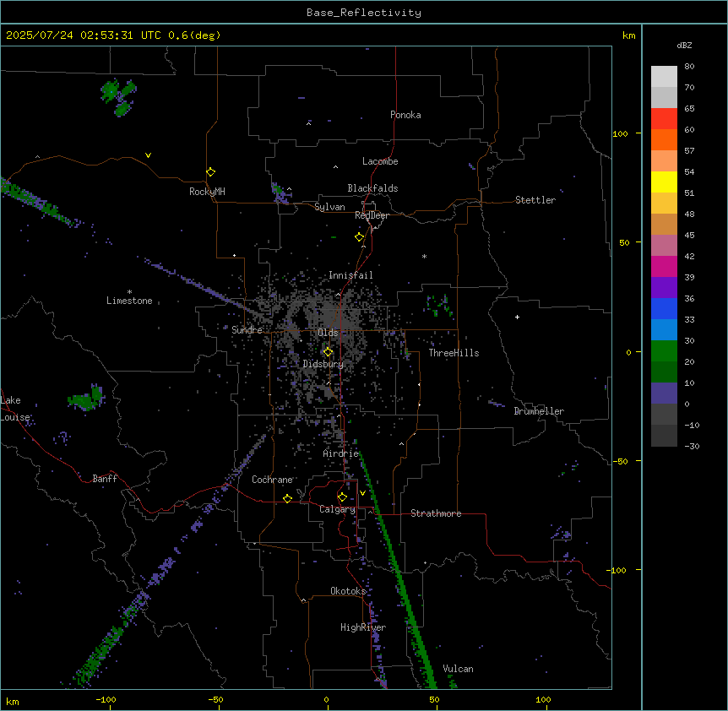
Task: Click the magenta 42-39 dBZ legend swatch
Action: (664, 266)
